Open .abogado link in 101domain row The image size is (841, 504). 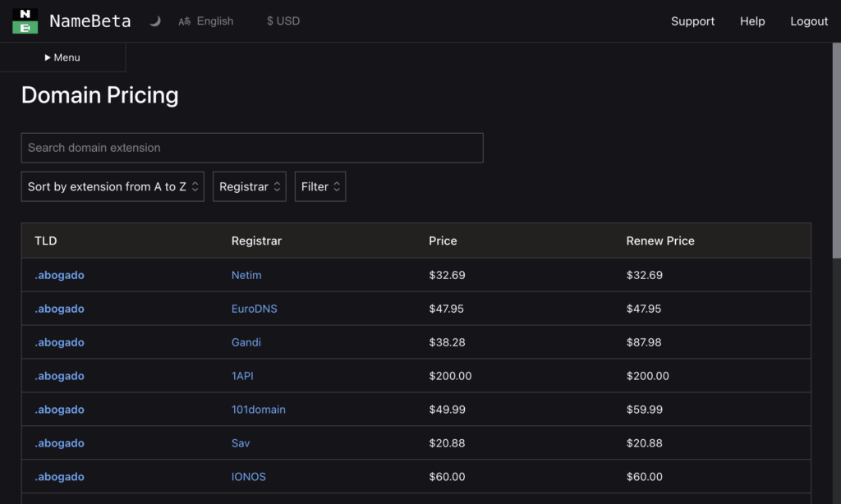(59, 410)
